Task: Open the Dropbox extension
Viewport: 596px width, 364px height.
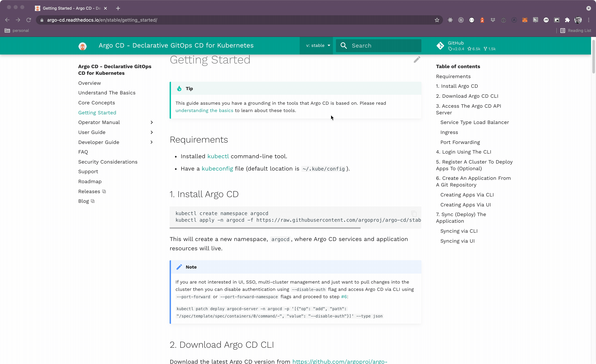Action: tap(493, 20)
